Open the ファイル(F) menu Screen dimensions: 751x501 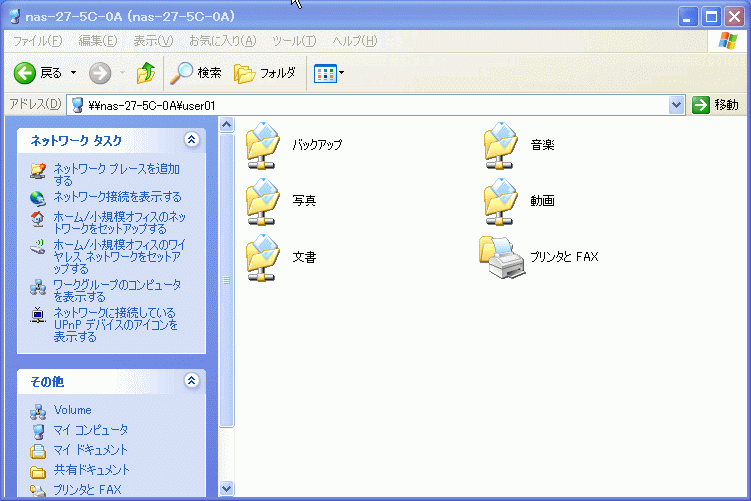pos(37,41)
